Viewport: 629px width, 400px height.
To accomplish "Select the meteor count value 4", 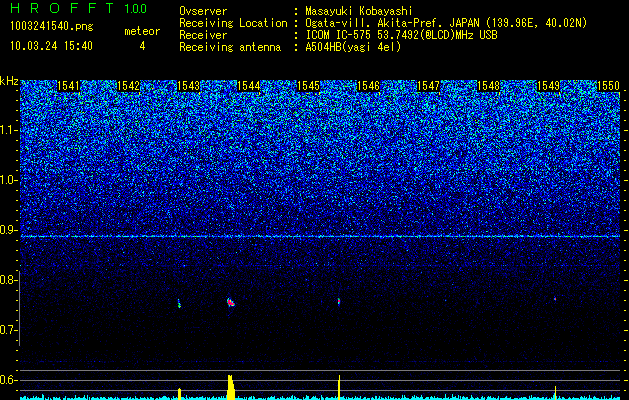I will tap(142, 46).
